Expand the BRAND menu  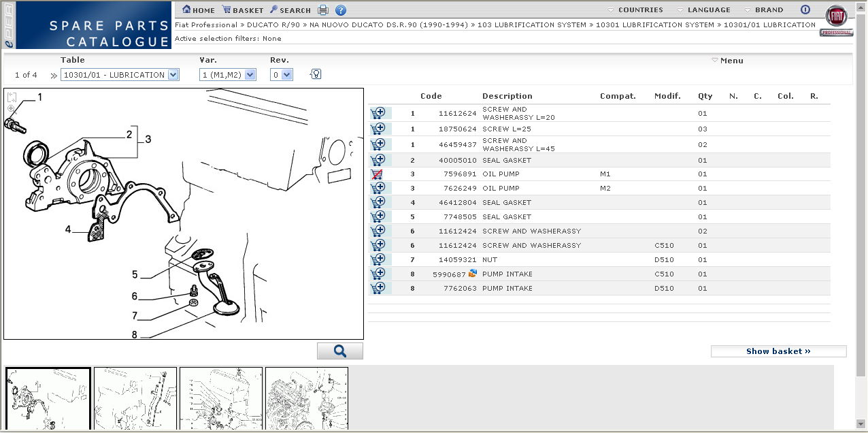764,10
